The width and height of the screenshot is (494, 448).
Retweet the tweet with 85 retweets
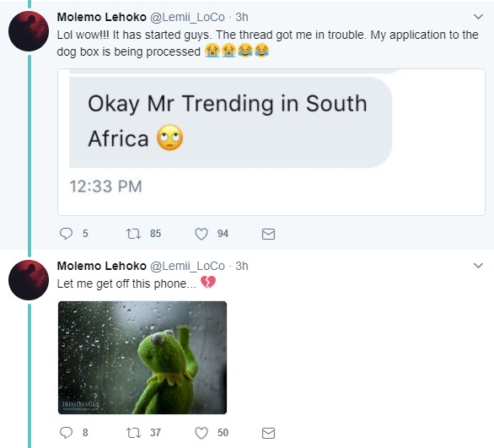[133, 234]
